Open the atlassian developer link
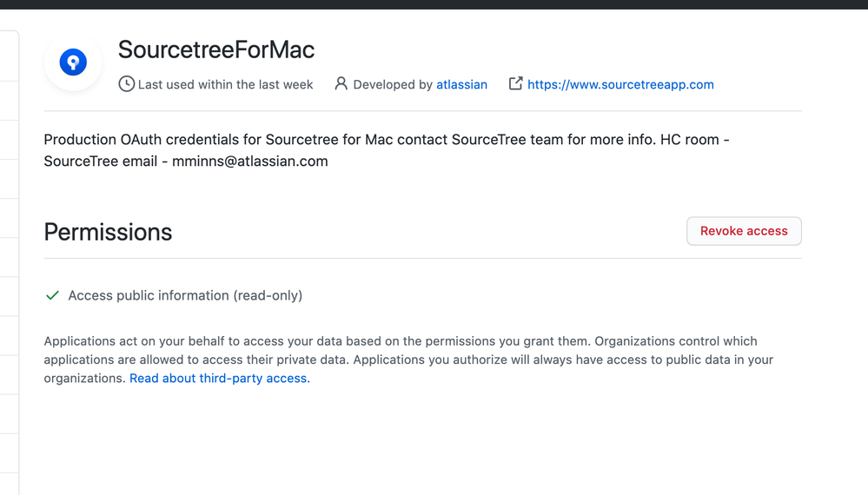This screenshot has height=495, width=868. [x=461, y=84]
